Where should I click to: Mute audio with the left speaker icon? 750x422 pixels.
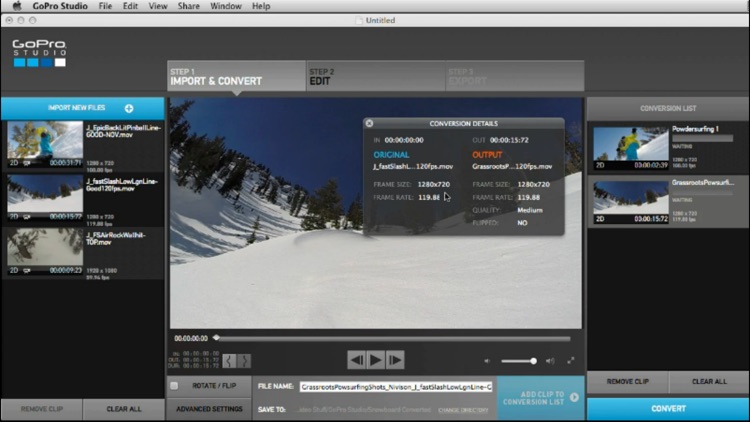[x=487, y=361]
